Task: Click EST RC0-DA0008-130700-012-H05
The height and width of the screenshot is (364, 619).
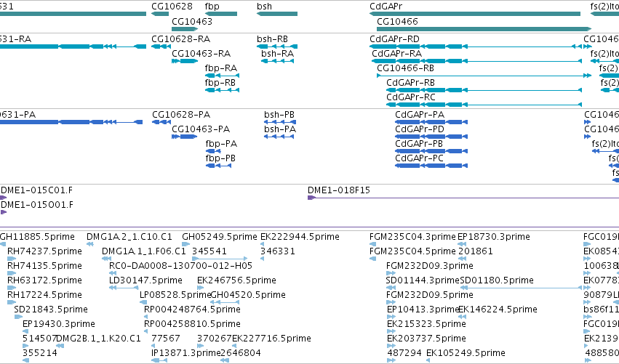Action: pyautogui.click(x=180, y=266)
